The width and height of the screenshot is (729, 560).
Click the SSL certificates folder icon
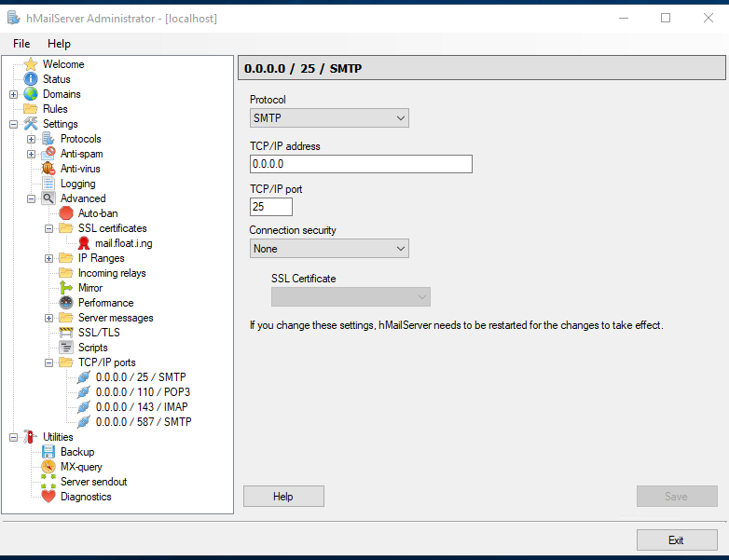[66, 228]
